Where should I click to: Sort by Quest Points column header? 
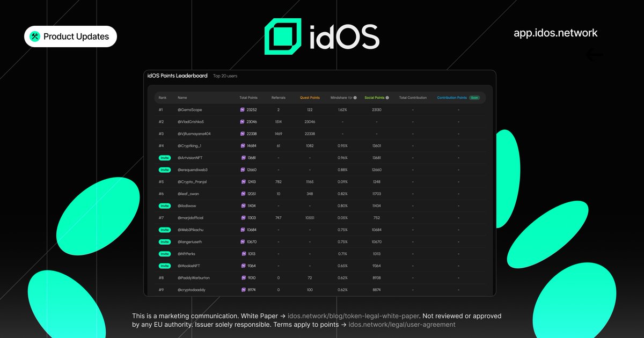pyautogui.click(x=310, y=98)
